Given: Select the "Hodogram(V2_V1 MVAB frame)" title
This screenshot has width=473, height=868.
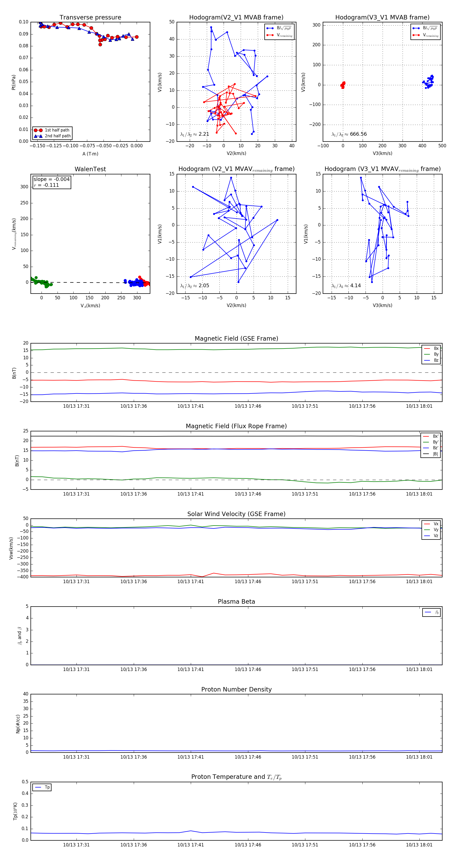Looking at the screenshot, I should (236, 18).
